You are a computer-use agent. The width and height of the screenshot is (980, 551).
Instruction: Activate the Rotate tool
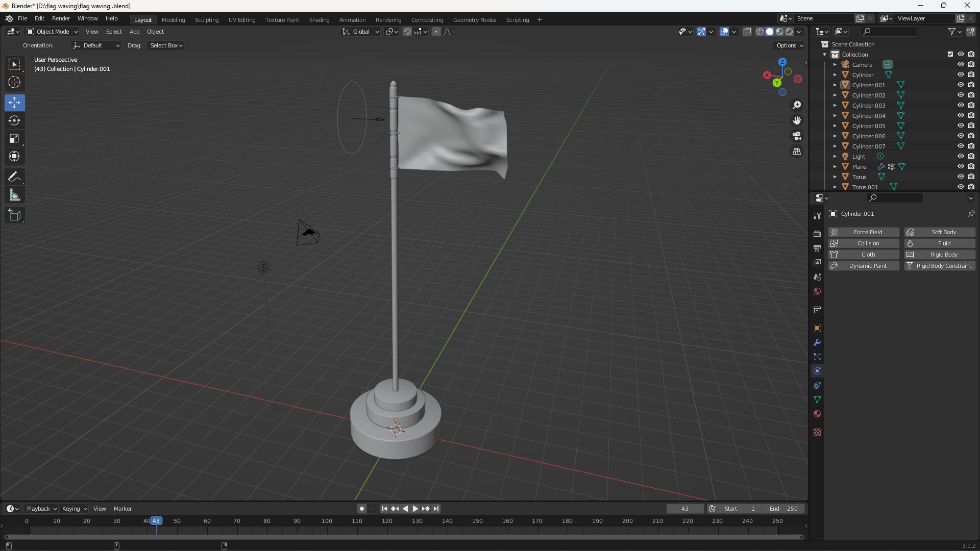pyautogui.click(x=14, y=120)
